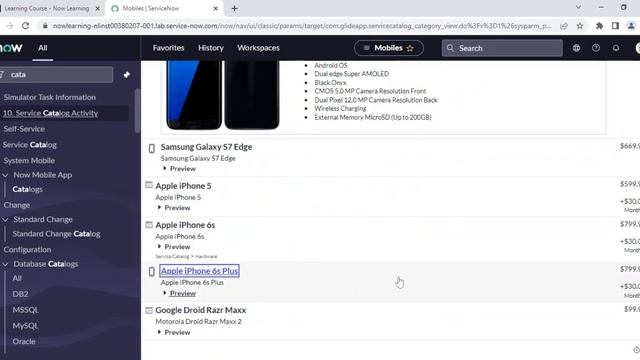Collapse the Now Mobile App group
Viewport: 640px width, 360px height.
[x=5, y=175]
